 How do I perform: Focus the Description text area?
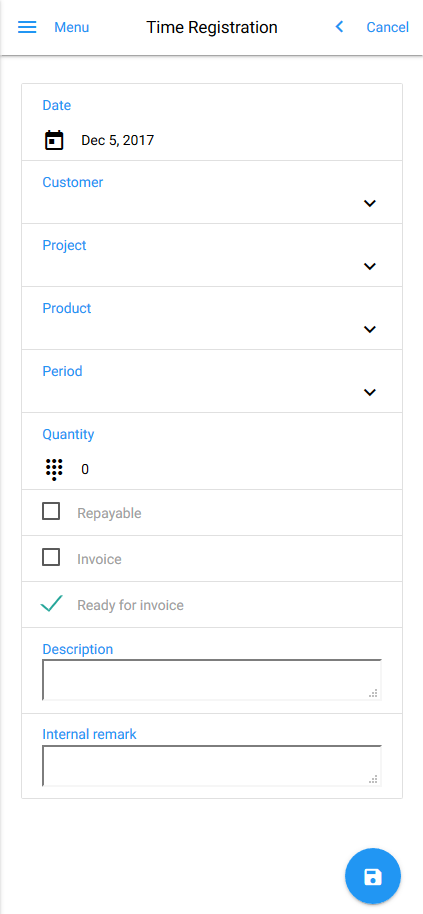point(212,680)
